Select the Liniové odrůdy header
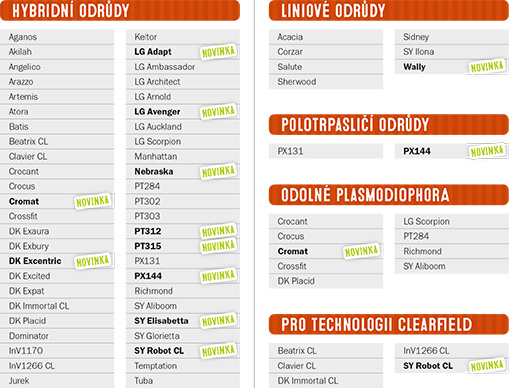Viewport: 510px width, 388px height. point(389,10)
